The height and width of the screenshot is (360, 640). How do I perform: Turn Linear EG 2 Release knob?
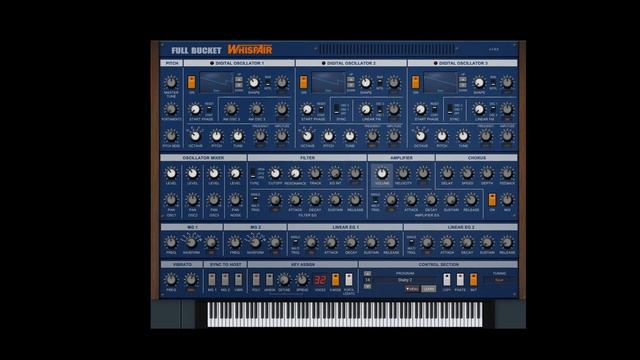507,243
